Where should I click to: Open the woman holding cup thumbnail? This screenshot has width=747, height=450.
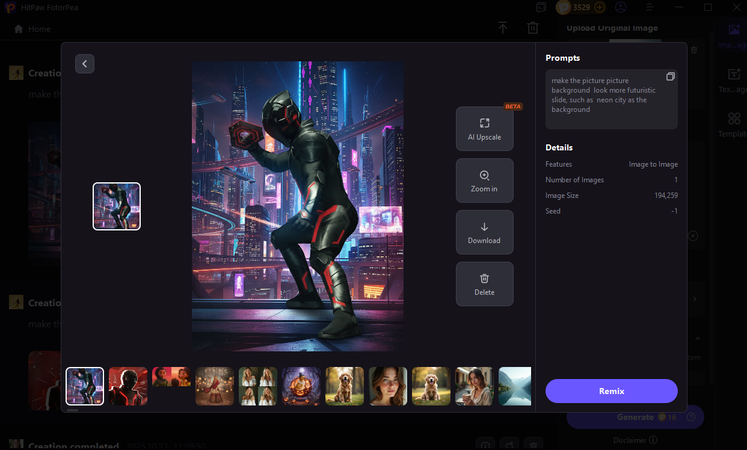[x=474, y=386]
